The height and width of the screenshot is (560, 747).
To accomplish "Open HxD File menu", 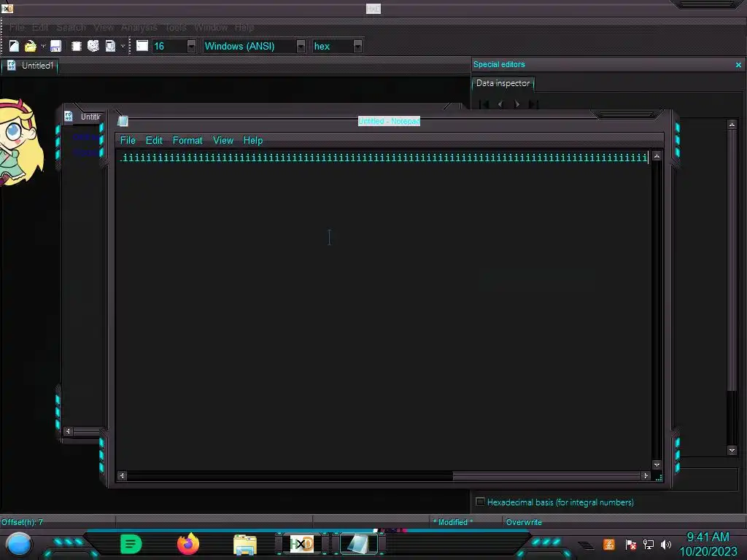I will (17, 28).
